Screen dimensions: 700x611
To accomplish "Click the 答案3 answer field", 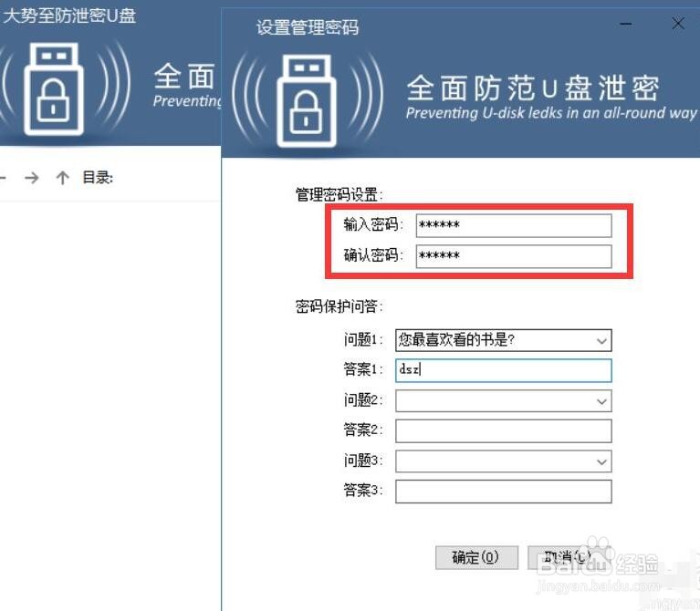I will 504,492.
